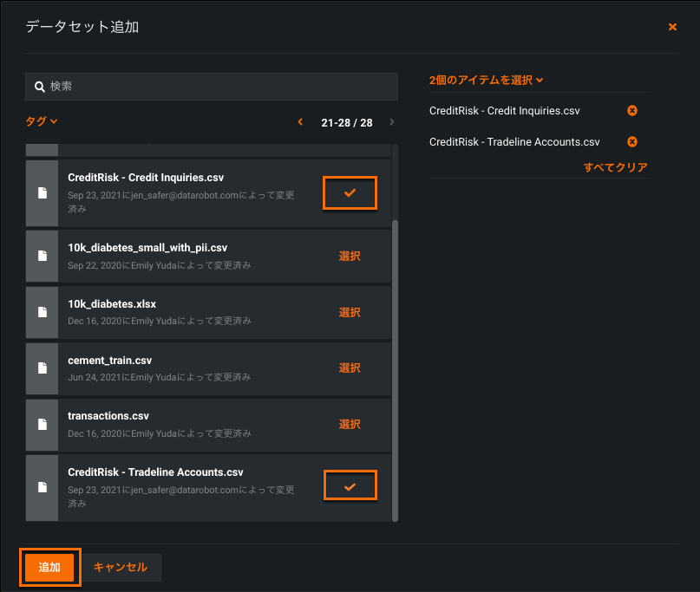Viewport: 700px width, 592px height.
Task: Go to previous page of datasets
Action: 300,122
